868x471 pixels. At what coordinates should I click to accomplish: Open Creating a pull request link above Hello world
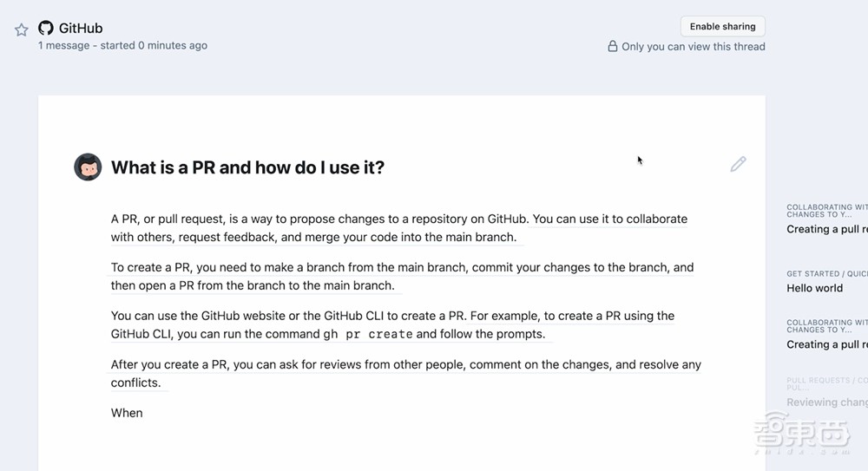(826, 229)
